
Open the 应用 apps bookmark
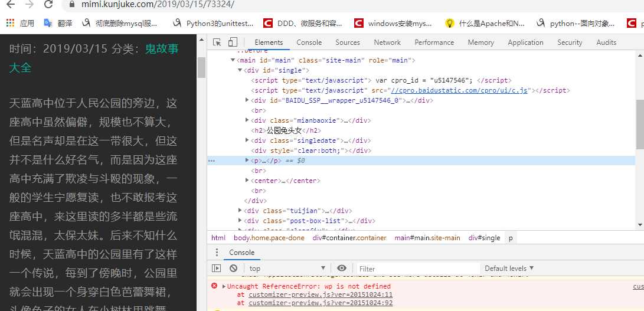coord(21,24)
